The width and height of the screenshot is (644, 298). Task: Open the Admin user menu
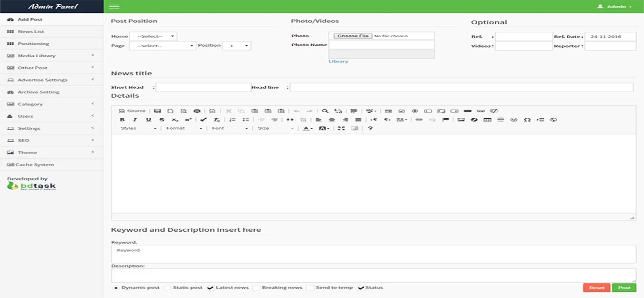pyautogui.click(x=615, y=7)
